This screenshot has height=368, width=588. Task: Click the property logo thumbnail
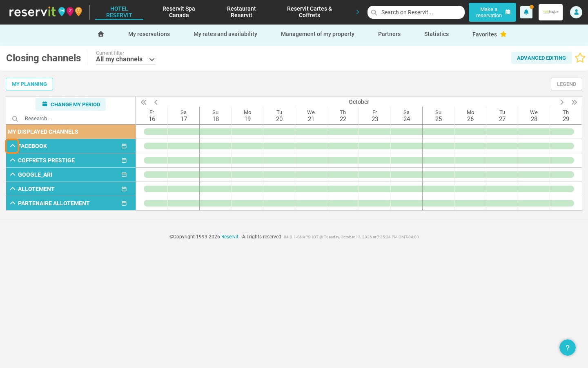(x=550, y=12)
